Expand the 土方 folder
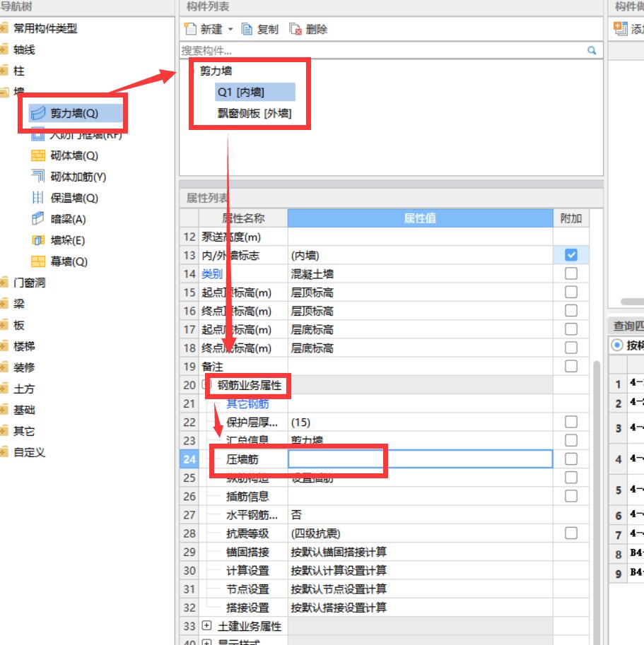 pyautogui.click(x=4, y=389)
